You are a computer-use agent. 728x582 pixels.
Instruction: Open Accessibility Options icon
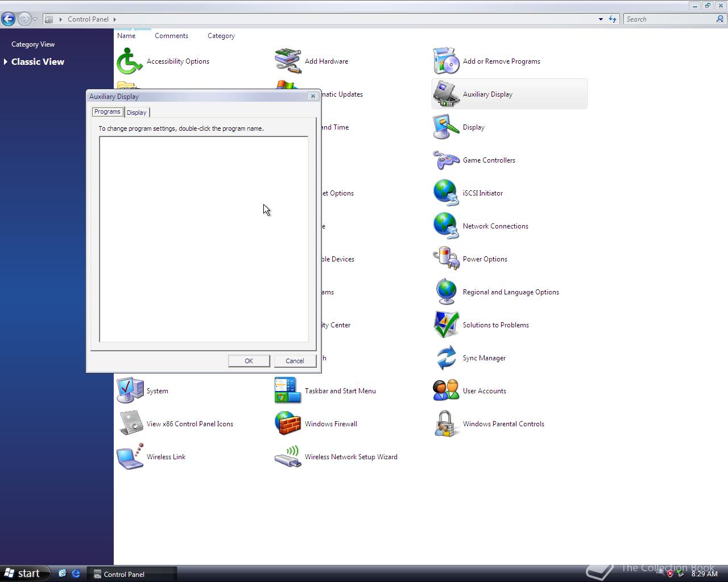pyautogui.click(x=130, y=61)
